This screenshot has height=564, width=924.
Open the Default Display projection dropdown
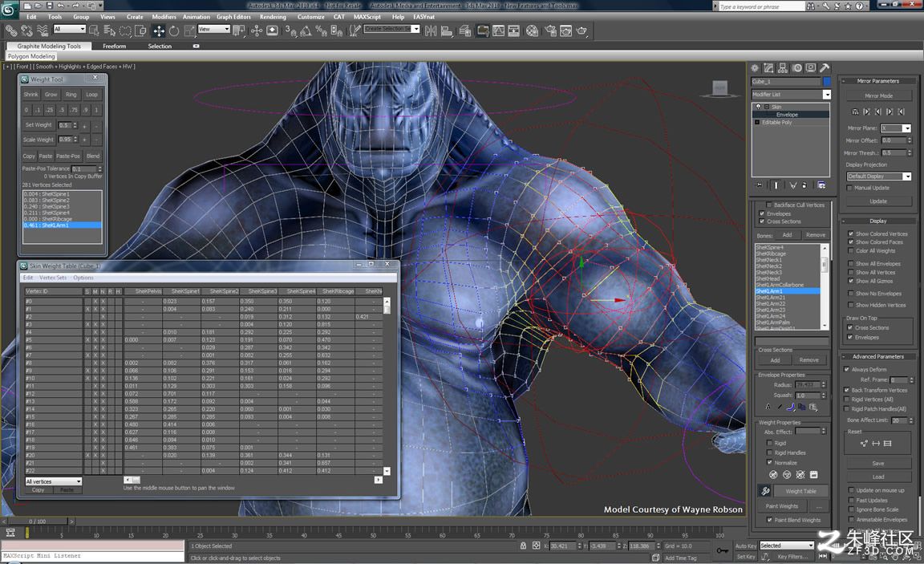[878, 177]
